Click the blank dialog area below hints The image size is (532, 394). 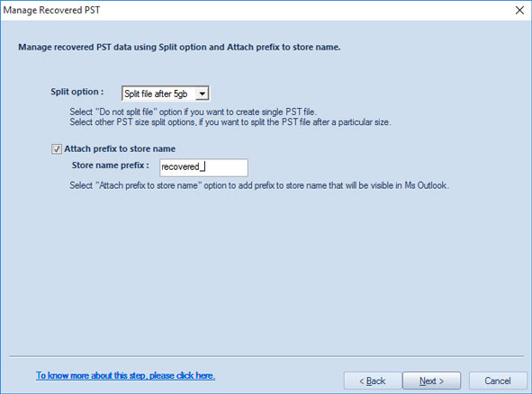[265, 272]
